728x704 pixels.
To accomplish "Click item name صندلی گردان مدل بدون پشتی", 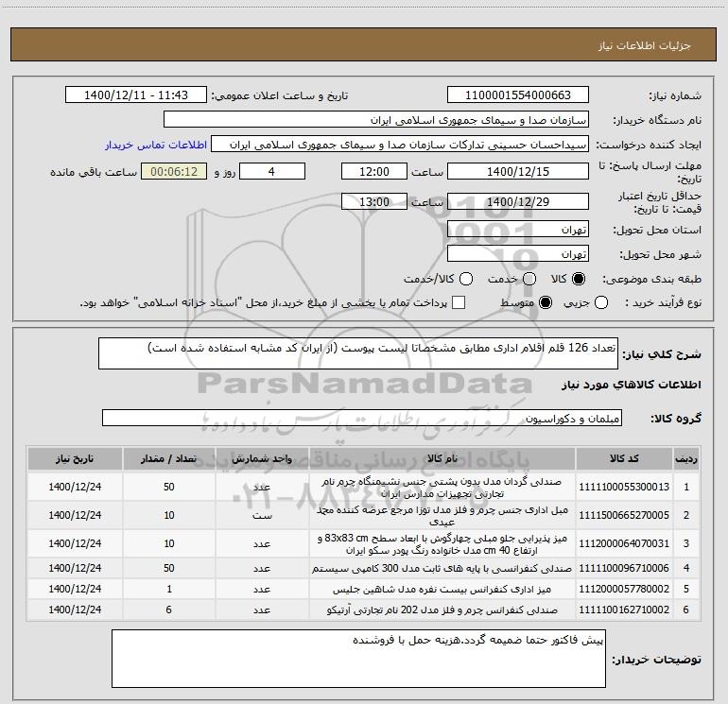I will (x=442, y=488).
